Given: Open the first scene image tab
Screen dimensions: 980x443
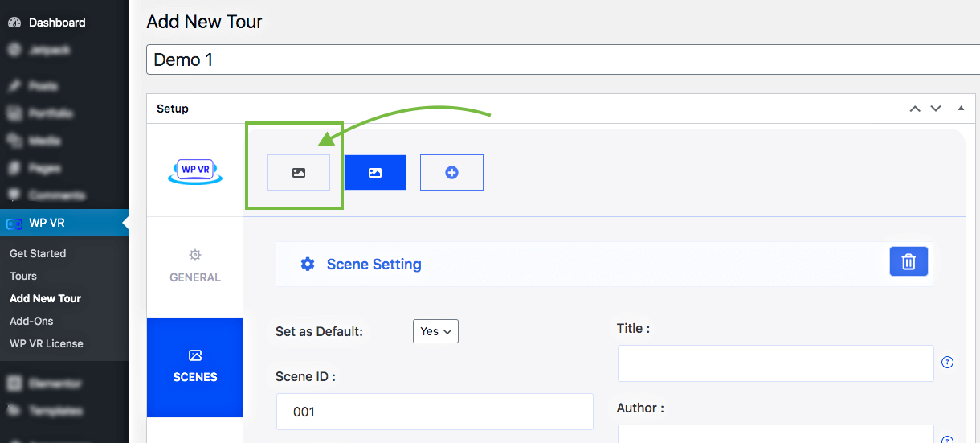Looking at the screenshot, I should (x=299, y=172).
